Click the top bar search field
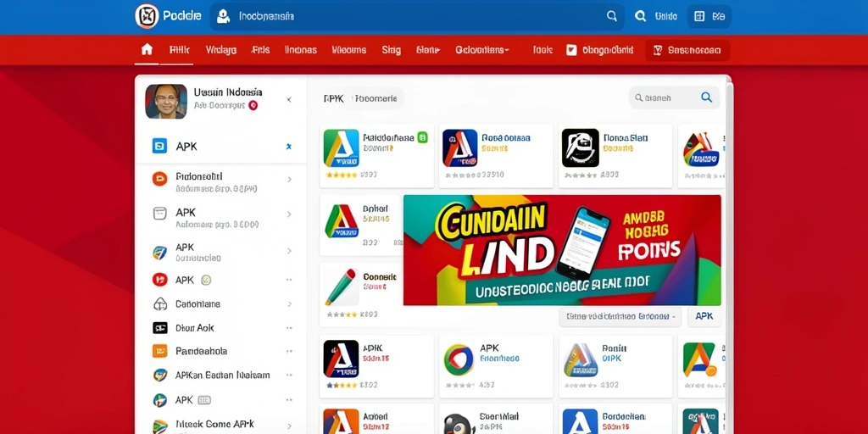 tap(417, 17)
